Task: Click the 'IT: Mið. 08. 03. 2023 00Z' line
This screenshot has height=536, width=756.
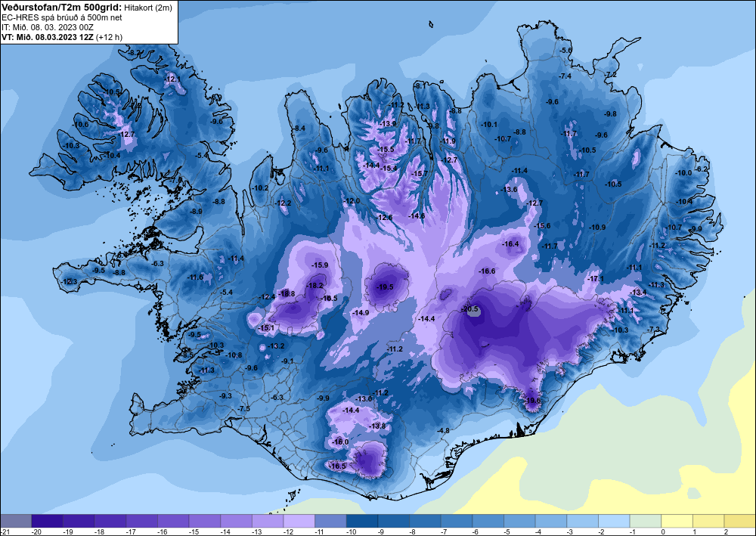Action: pyautogui.click(x=47, y=27)
